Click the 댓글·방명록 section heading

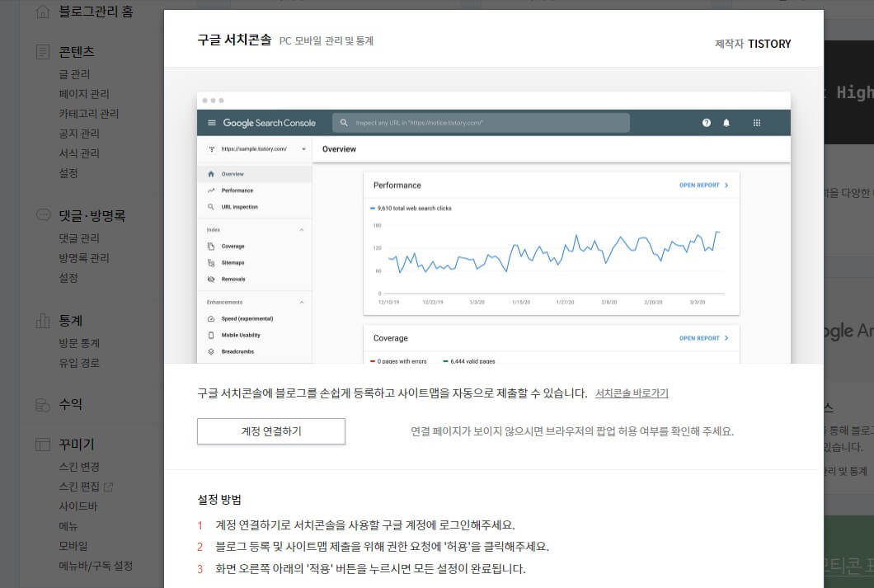[92, 216]
